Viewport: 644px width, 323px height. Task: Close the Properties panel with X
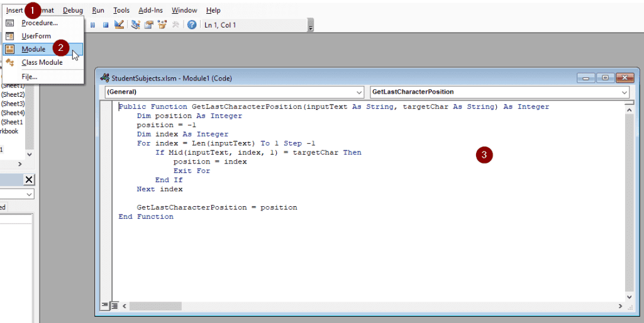tap(29, 180)
